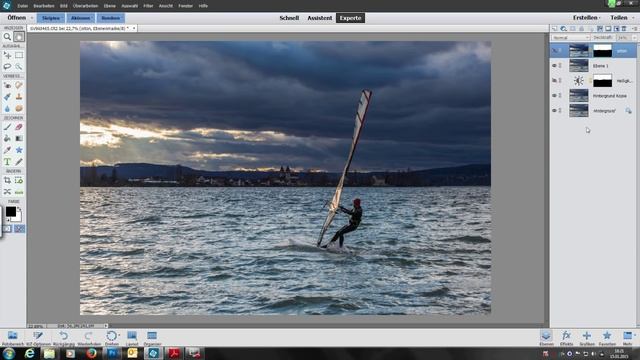
Task: Click the Drehen rotate button
Action: tap(111, 338)
